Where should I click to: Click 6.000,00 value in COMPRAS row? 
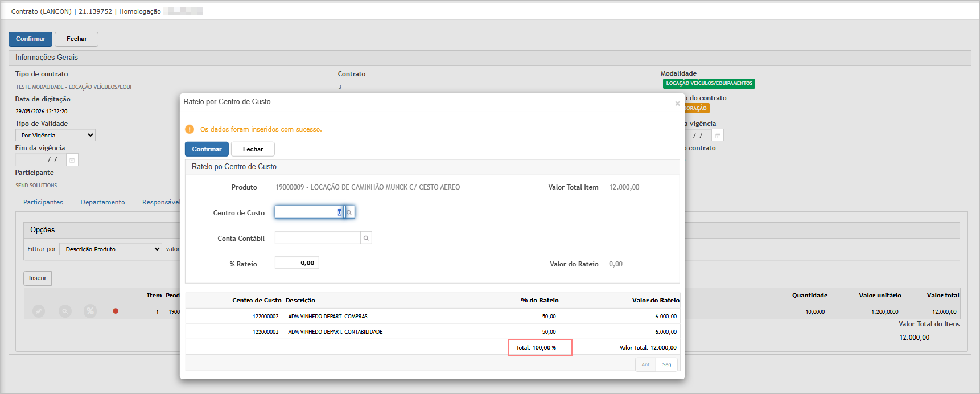[x=666, y=316]
